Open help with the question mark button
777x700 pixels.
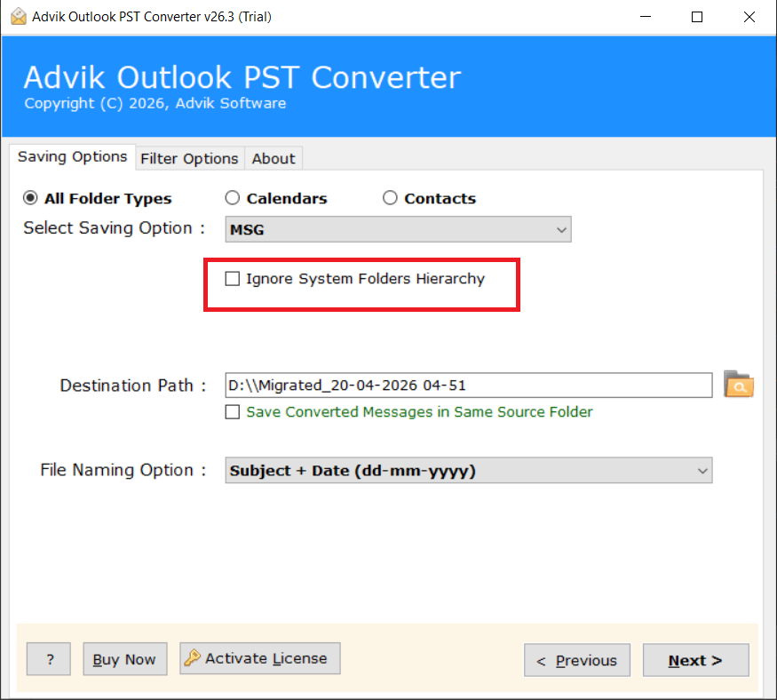click(x=50, y=660)
